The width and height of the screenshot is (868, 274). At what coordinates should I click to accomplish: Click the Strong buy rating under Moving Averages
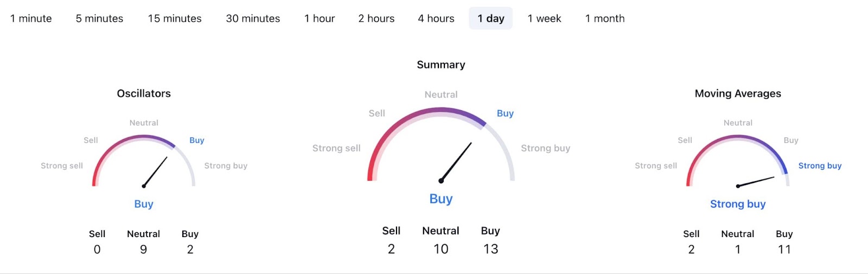(x=738, y=204)
